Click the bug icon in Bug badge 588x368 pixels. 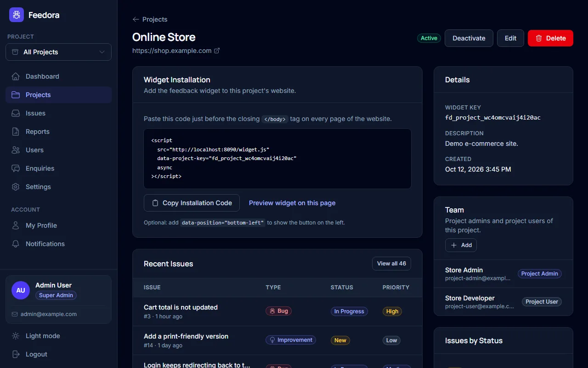click(x=272, y=311)
